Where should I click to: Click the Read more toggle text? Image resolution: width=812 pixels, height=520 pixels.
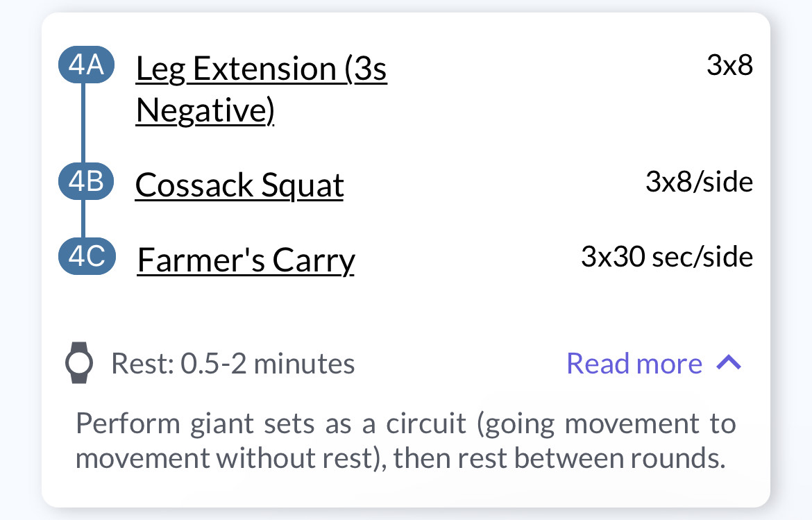click(634, 363)
